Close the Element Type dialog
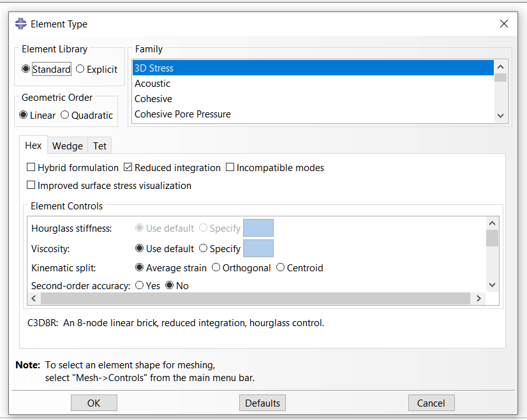This screenshot has height=420, width=527. click(x=503, y=24)
